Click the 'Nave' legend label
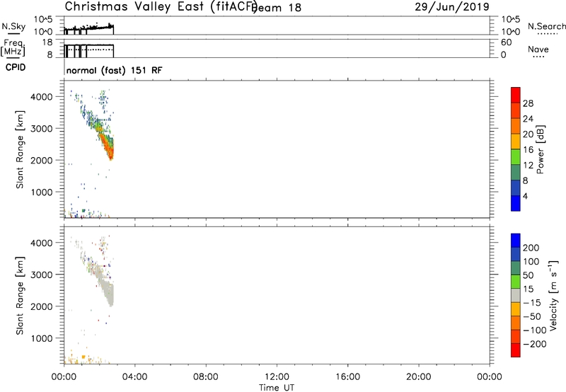The height and width of the screenshot is (392, 566). [x=538, y=50]
